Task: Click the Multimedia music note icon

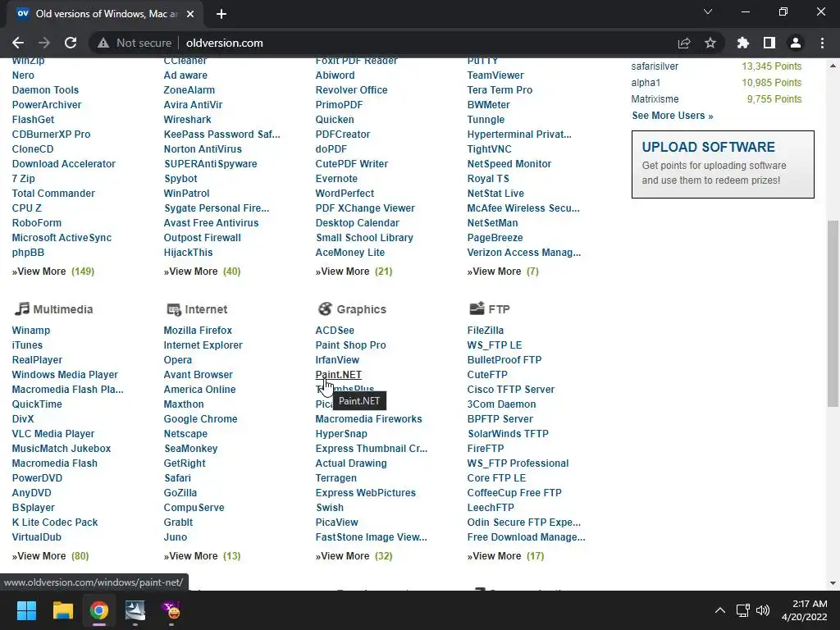Action: point(21,308)
